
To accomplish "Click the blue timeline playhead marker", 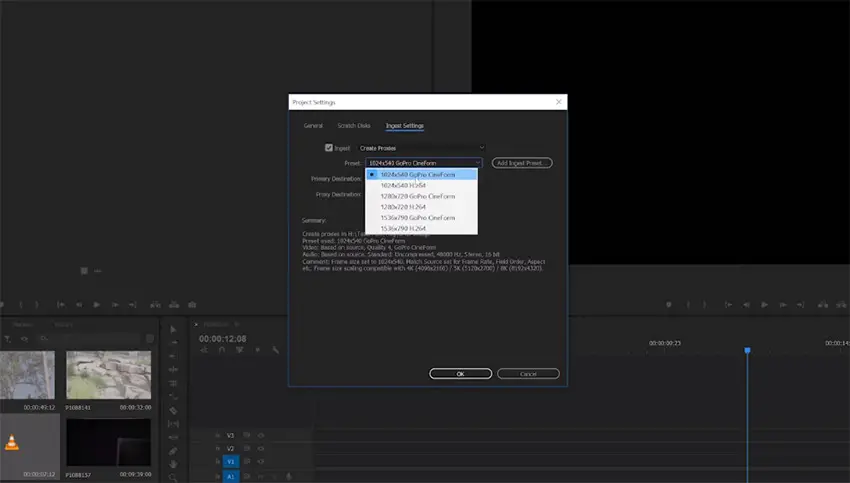I will (x=747, y=351).
